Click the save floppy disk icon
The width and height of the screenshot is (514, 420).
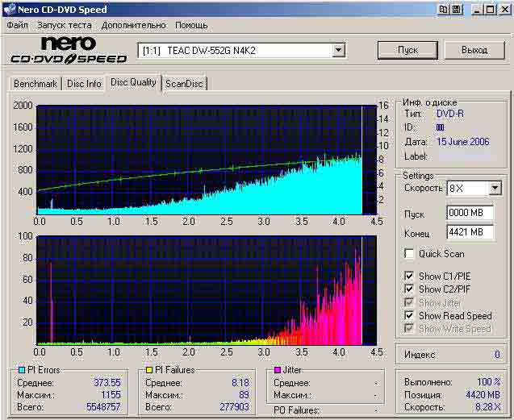tap(456, 9)
